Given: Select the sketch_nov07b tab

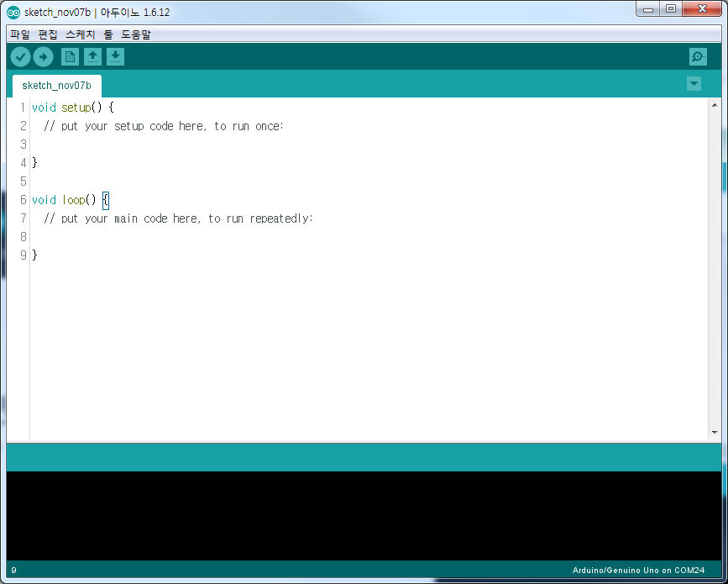Looking at the screenshot, I should (x=56, y=86).
